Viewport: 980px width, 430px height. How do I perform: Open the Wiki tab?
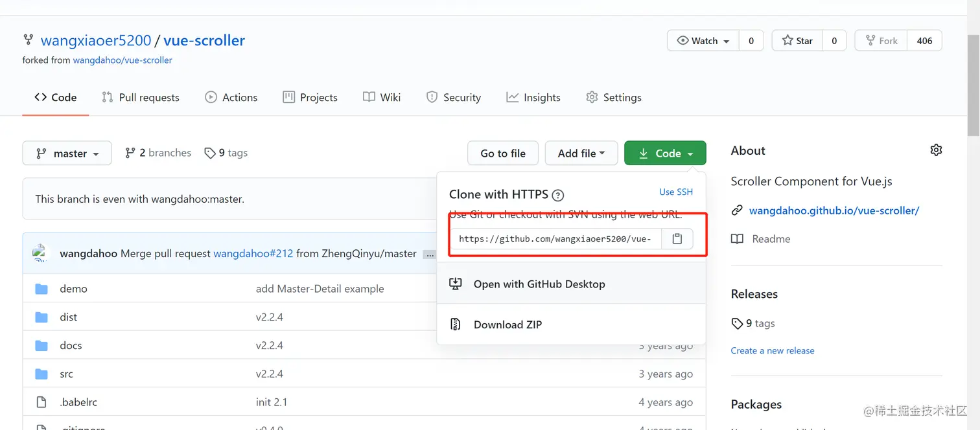pyautogui.click(x=382, y=98)
